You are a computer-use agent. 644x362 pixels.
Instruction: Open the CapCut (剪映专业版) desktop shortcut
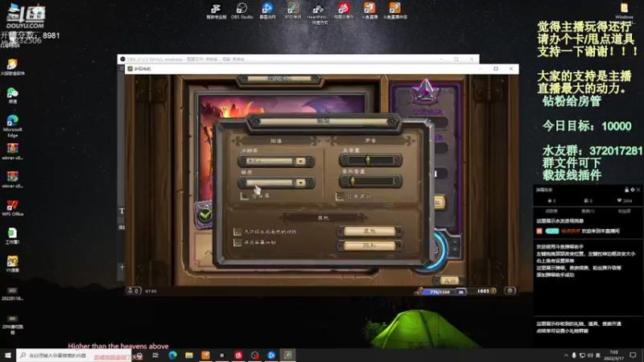pos(216,10)
